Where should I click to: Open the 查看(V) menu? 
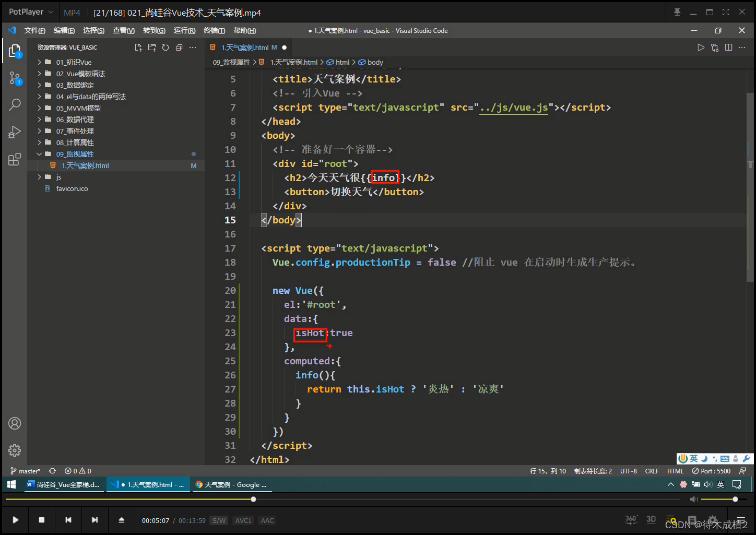(124, 31)
